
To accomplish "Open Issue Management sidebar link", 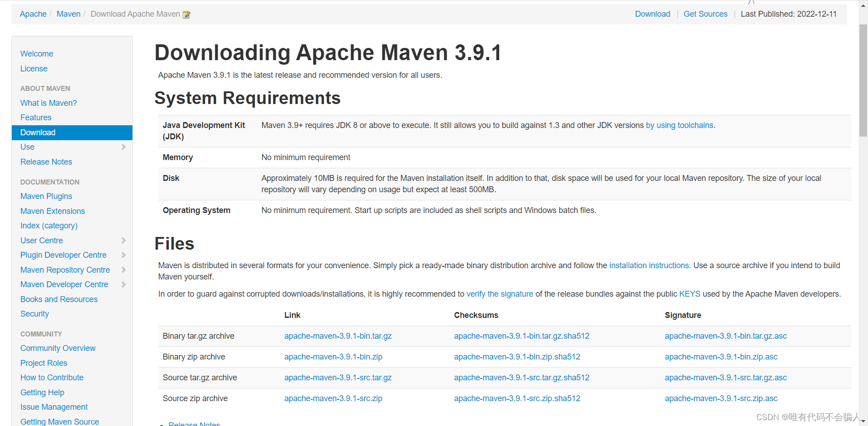I will tap(54, 407).
